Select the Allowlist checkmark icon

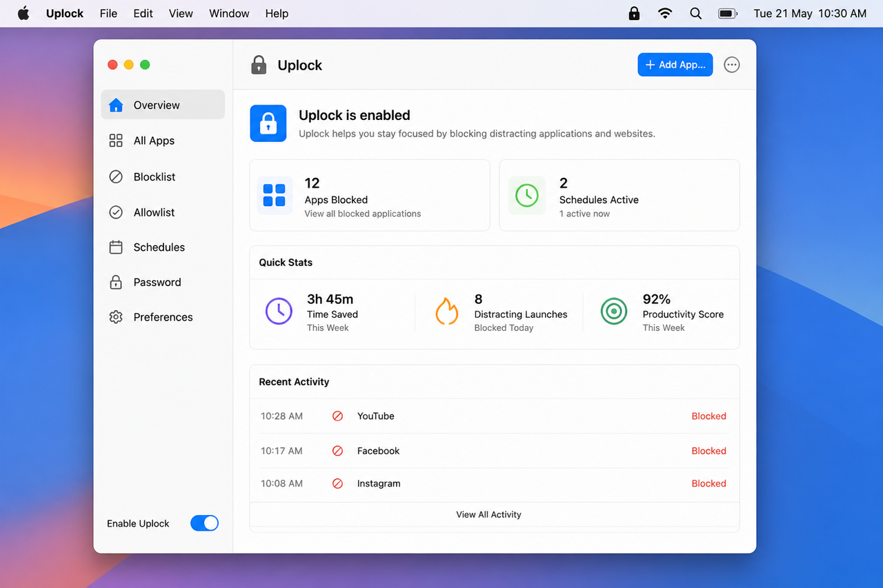pyautogui.click(x=116, y=212)
